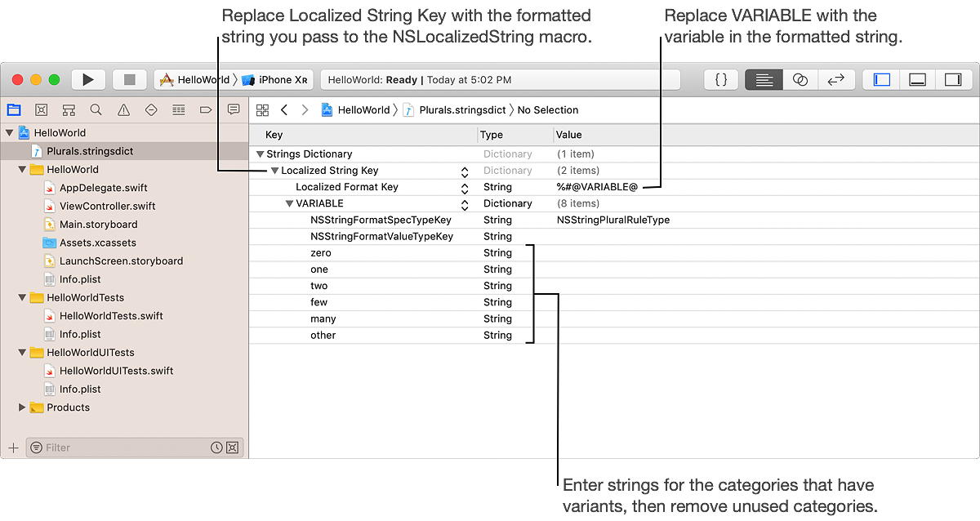Select the HelloWorld scheme in toolbar
Viewport: 980px width, 521px height.
click(x=194, y=79)
